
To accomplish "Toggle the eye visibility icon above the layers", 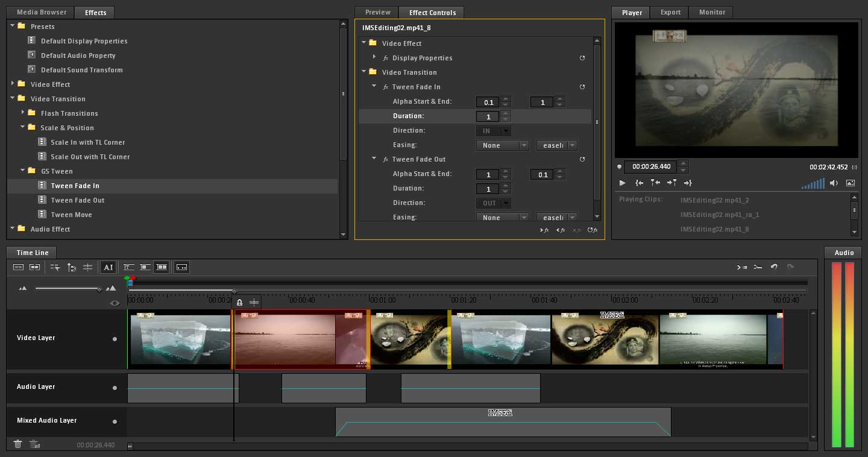I will pos(115,303).
